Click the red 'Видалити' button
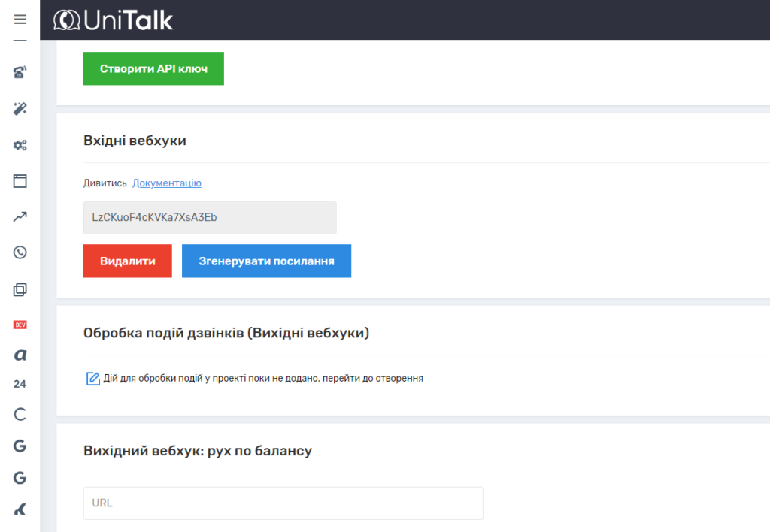The width and height of the screenshot is (770, 532). (x=128, y=261)
